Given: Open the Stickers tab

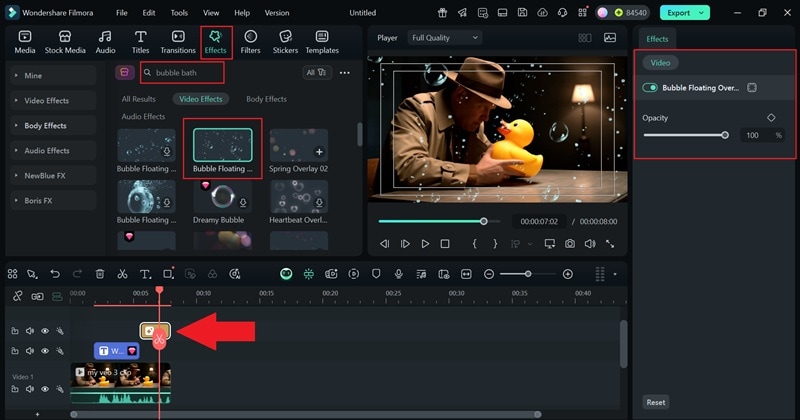Looking at the screenshot, I should 285,42.
